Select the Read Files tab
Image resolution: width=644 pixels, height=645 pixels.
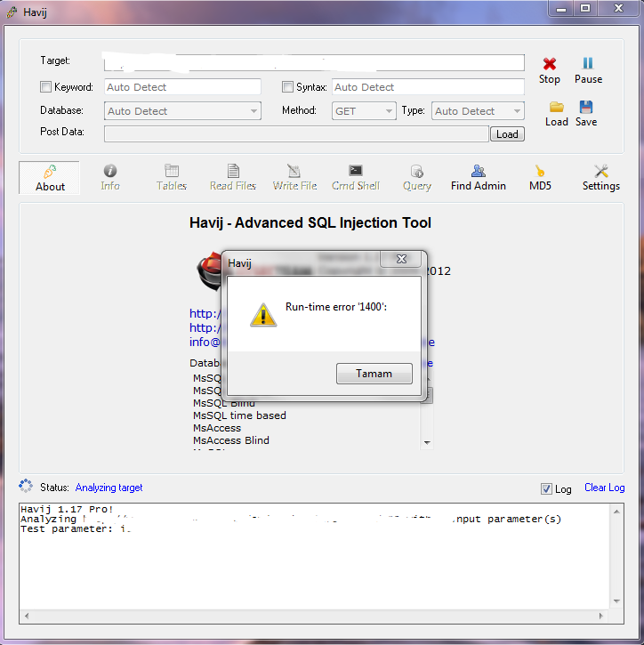[233, 178]
